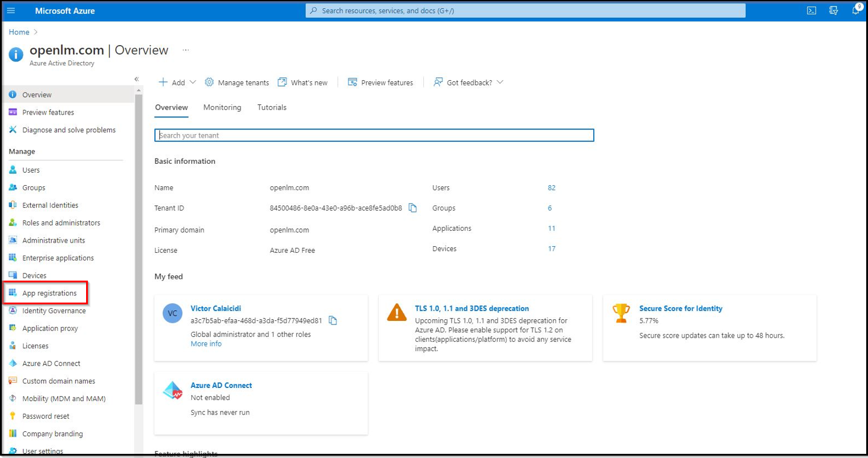Open the ellipsis more options next to Overview
Viewport: 868px width, 458px height.
coord(186,50)
